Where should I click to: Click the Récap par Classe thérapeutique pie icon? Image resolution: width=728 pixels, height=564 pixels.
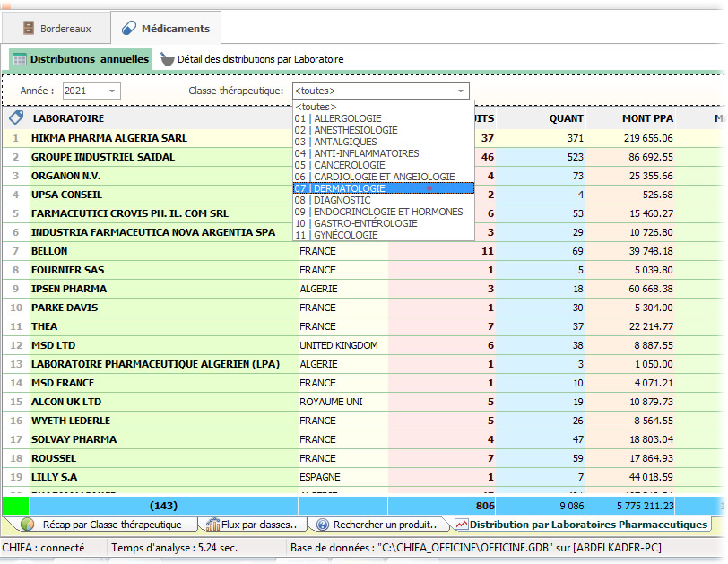(28, 525)
